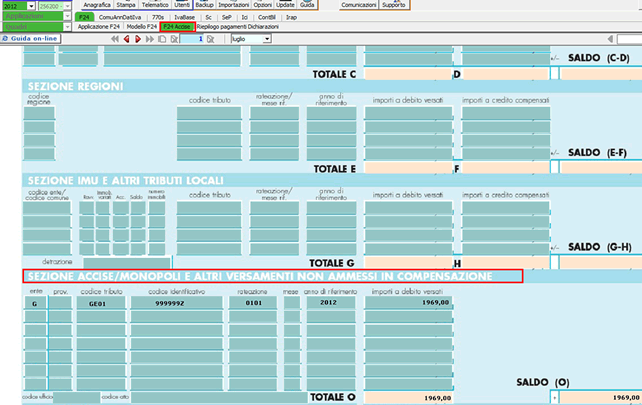Click the icon right of the page number field

point(210,39)
